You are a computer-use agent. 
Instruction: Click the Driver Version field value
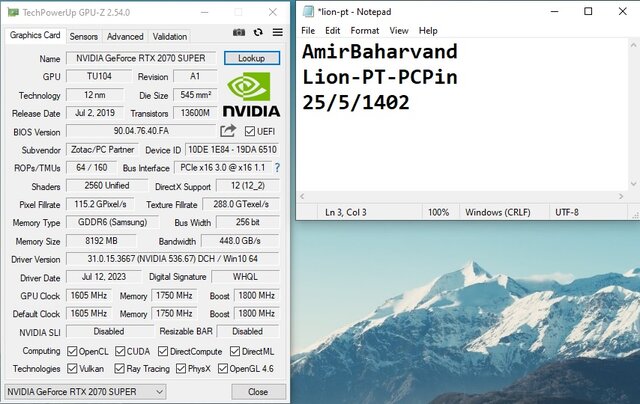[173, 259]
